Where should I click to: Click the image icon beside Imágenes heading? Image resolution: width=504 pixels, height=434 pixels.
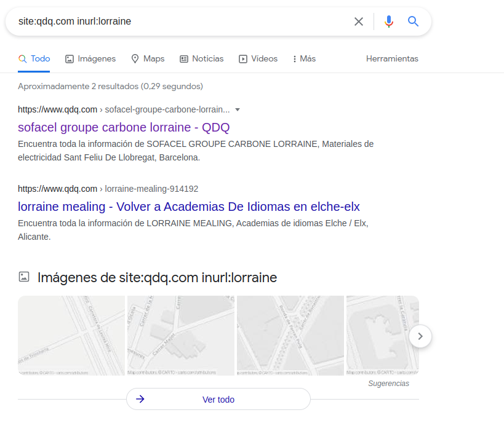click(24, 277)
